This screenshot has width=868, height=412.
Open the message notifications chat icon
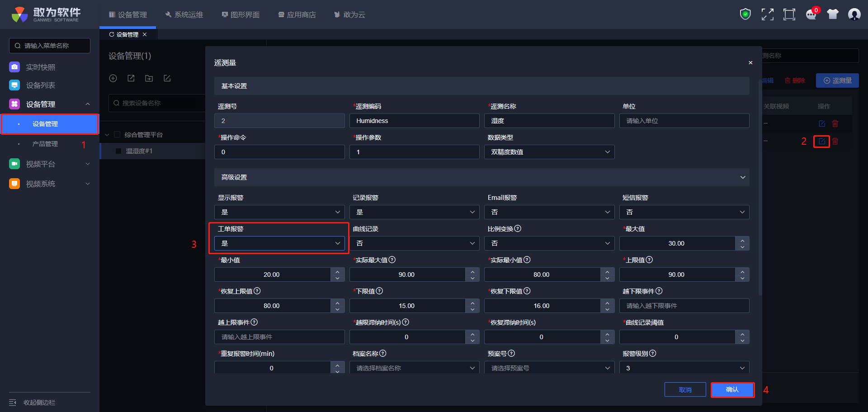click(x=811, y=14)
